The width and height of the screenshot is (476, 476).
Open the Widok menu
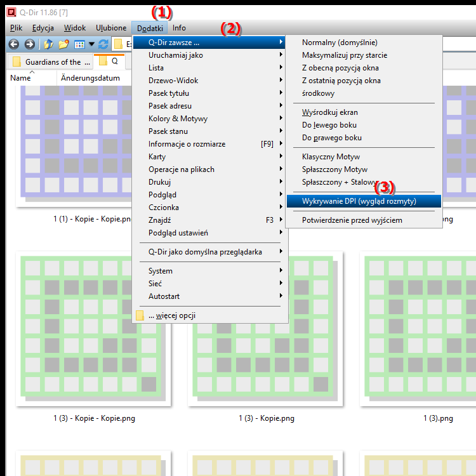tap(75, 28)
